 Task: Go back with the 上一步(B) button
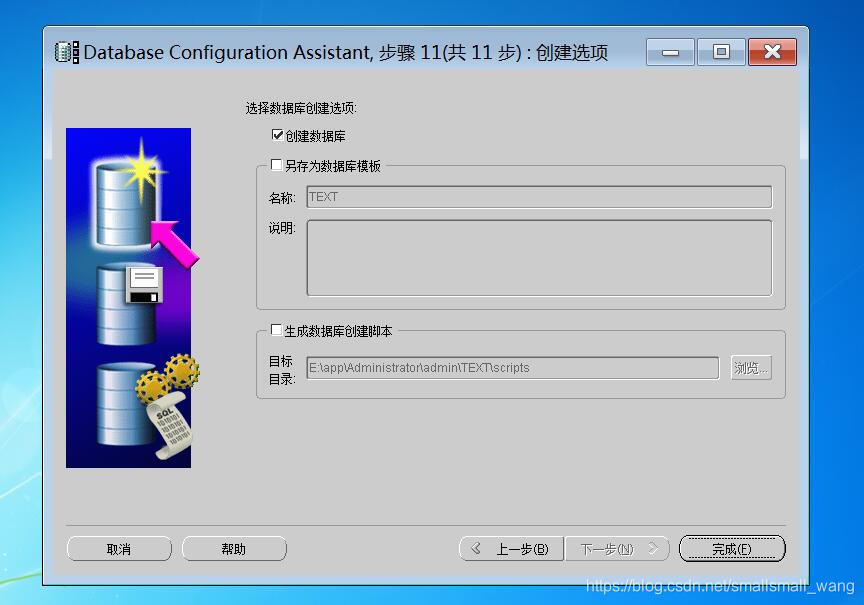[x=511, y=549]
